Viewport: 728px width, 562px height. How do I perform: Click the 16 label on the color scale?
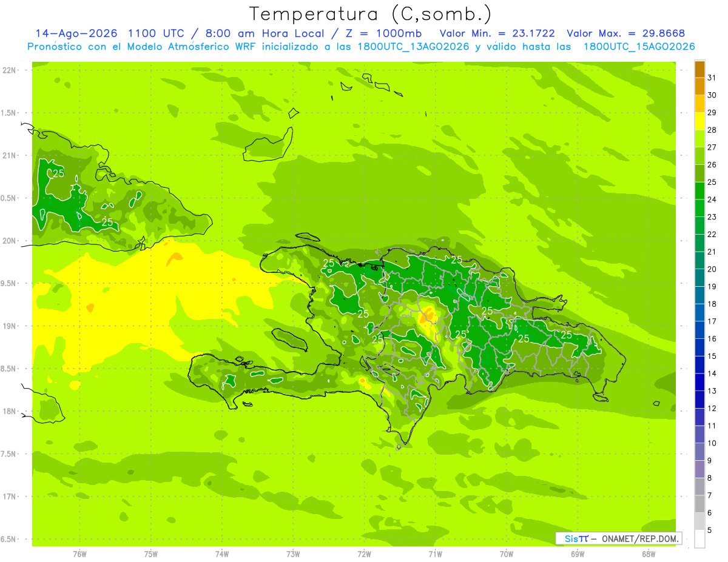click(712, 339)
